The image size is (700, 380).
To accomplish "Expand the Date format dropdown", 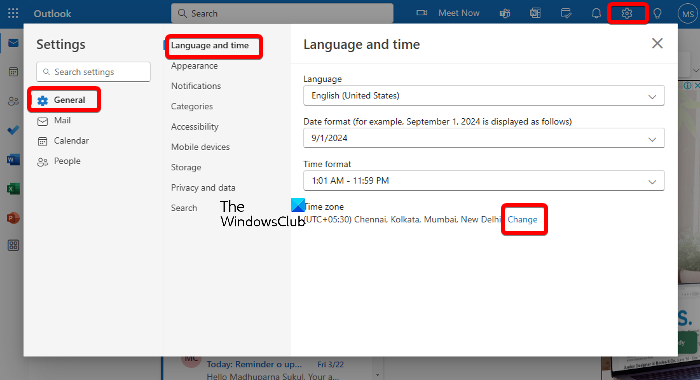I will pos(483,138).
